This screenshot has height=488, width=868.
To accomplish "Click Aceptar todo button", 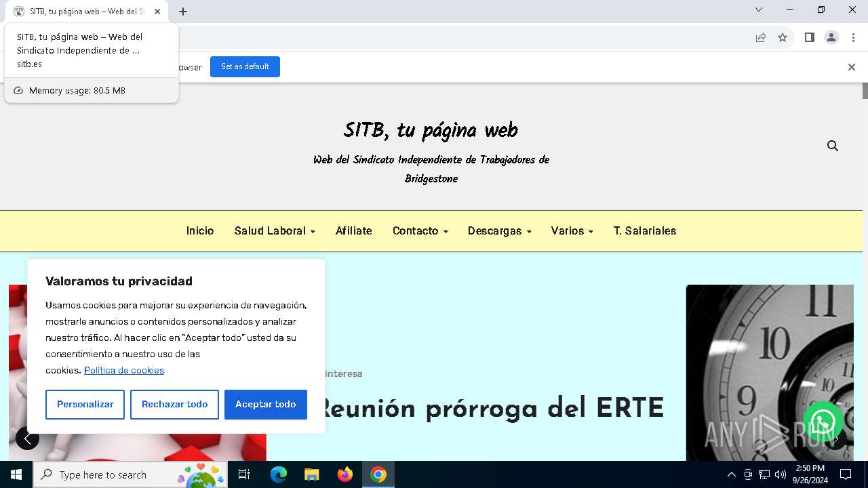I will (265, 404).
